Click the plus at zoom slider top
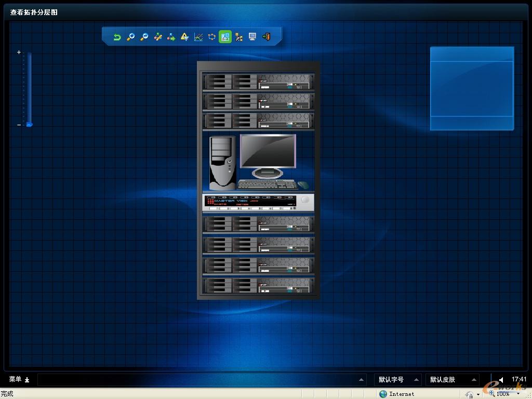The height and width of the screenshot is (399, 532). point(19,52)
